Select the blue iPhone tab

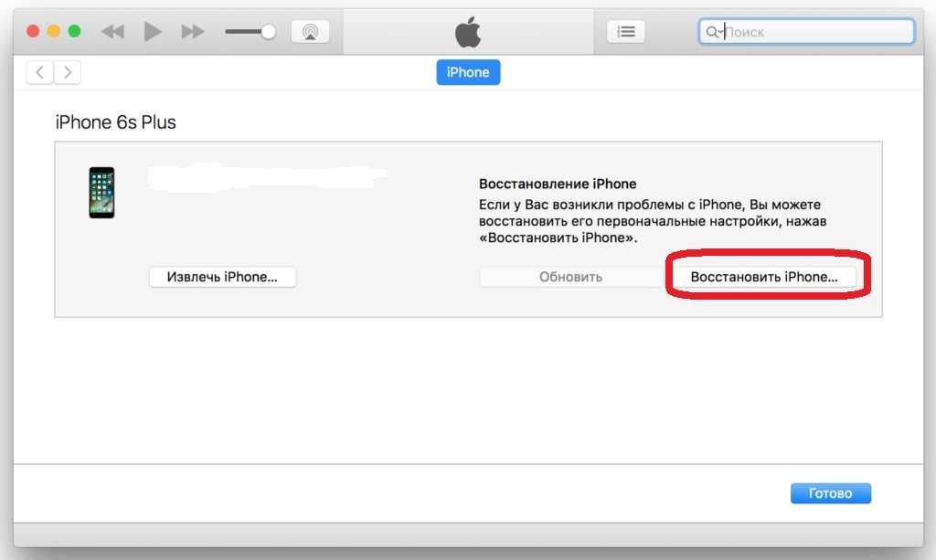pos(468,72)
